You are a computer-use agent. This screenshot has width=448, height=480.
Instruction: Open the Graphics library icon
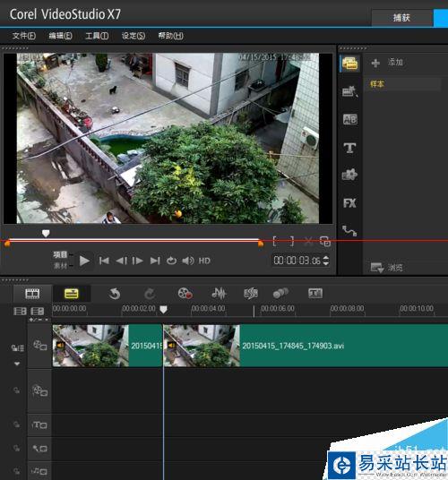tap(349, 176)
